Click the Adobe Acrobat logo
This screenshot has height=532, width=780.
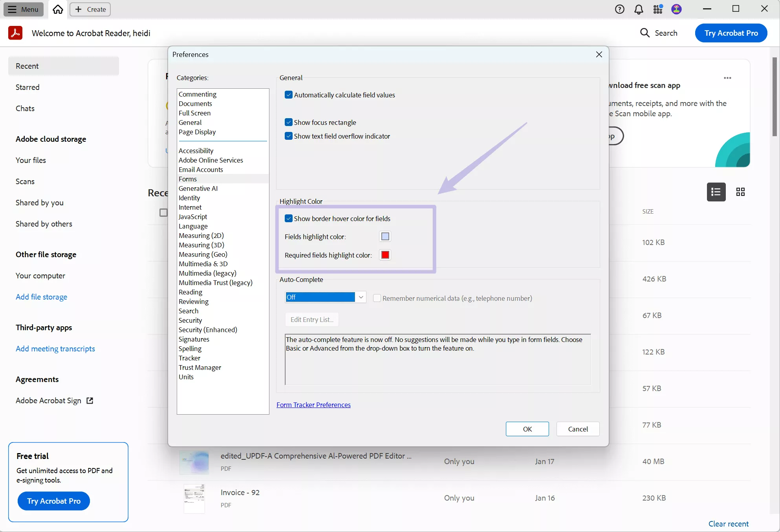[x=15, y=33]
